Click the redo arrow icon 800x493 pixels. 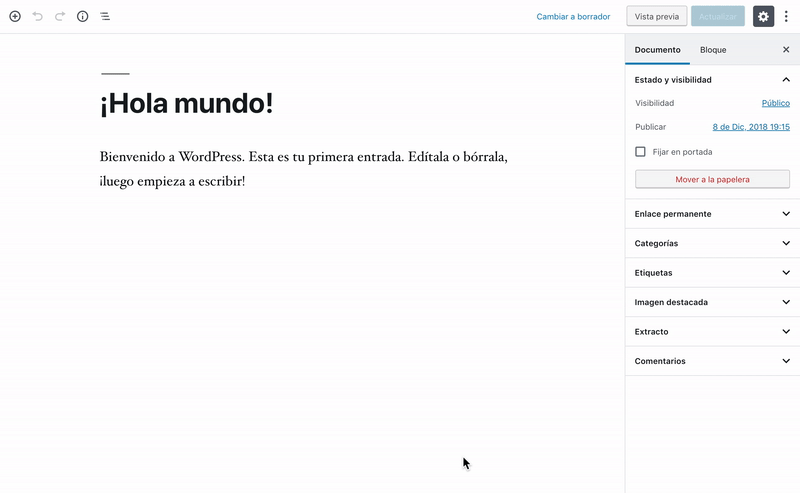point(60,17)
